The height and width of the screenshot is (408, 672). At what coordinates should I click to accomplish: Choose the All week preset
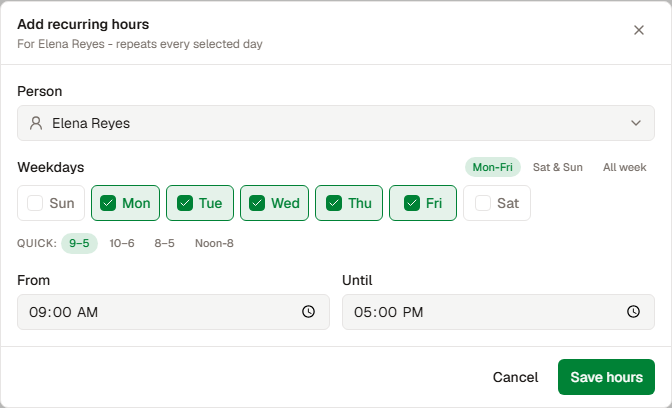[x=624, y=167]
